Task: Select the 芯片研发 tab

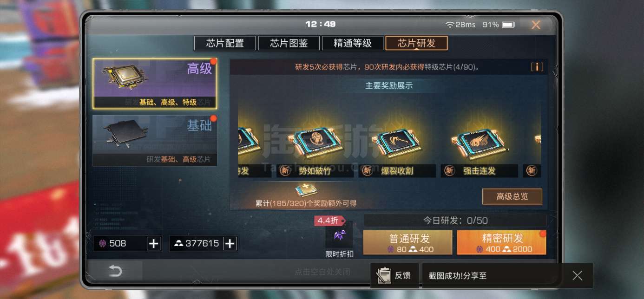Action: coord(416,43)
